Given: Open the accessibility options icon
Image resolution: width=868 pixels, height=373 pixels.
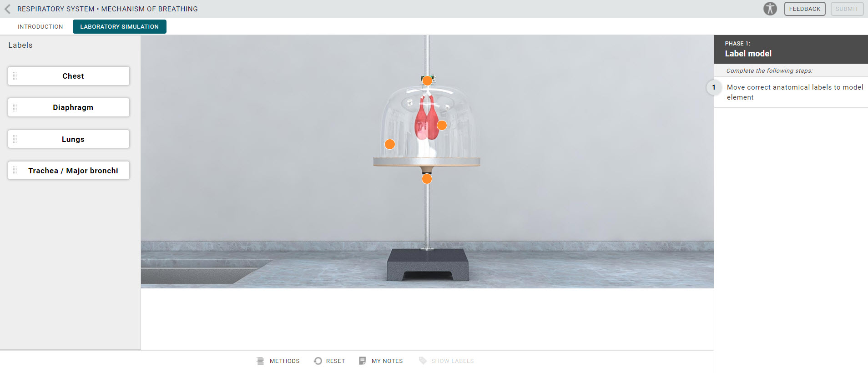Looking at the screenshot, I should [x=770, y=9].
